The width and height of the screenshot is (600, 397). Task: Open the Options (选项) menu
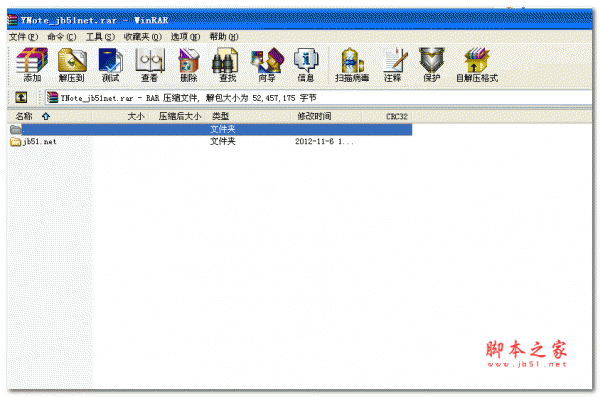[186, 37]
